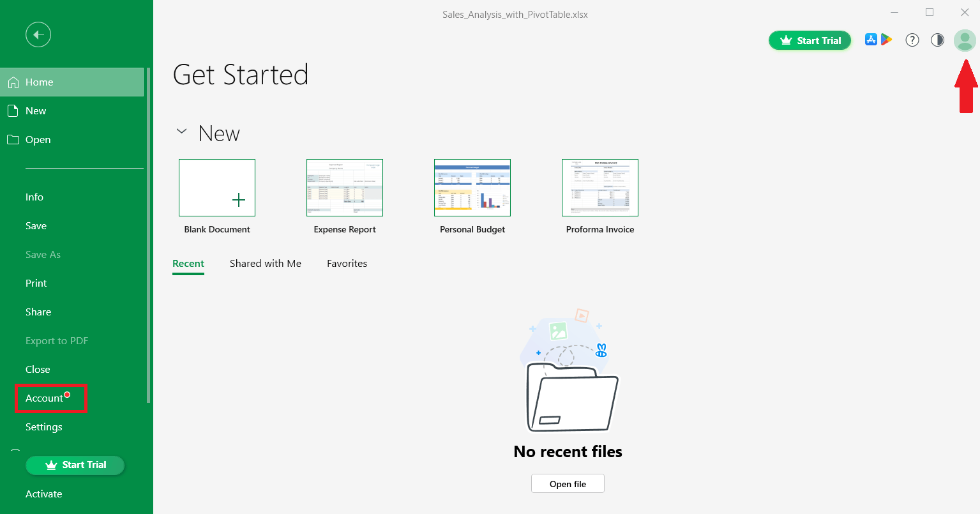
Task: Select Share in the sidebar
Action: 38,312
